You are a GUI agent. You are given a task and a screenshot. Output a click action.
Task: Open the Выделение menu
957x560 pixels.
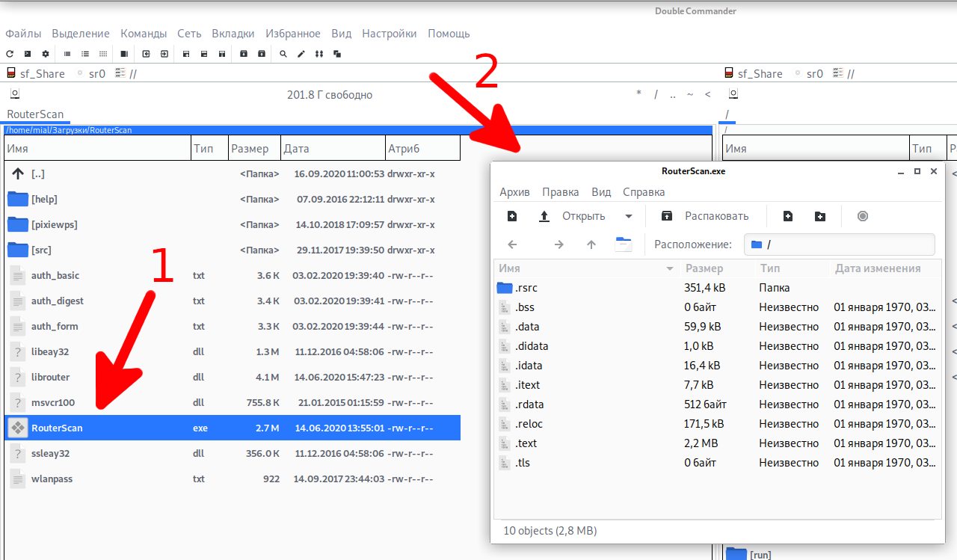click(81, 34)
